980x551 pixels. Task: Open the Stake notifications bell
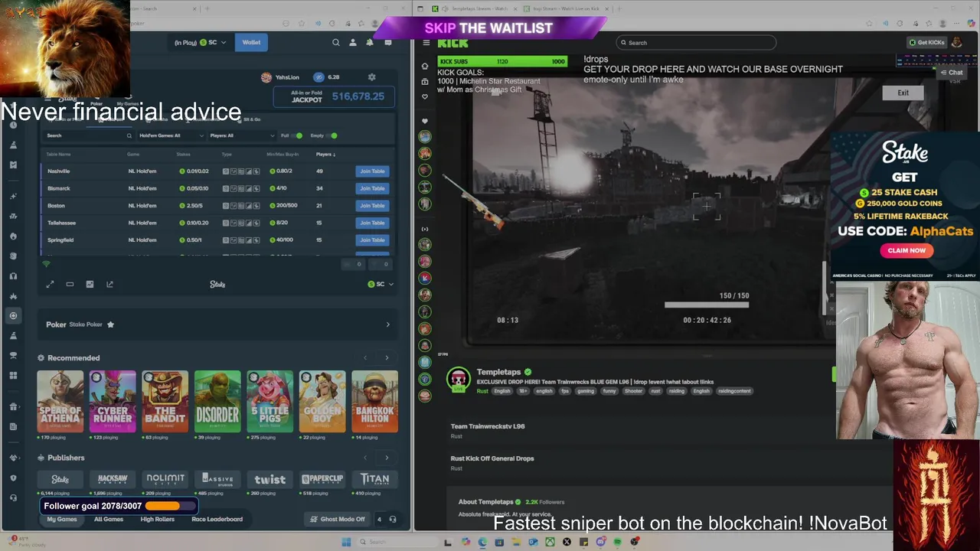[x=369, y=42]
